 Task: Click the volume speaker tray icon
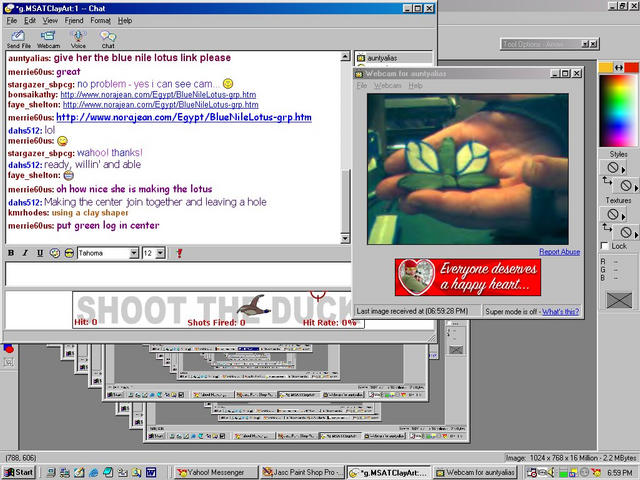click(551, 473)
